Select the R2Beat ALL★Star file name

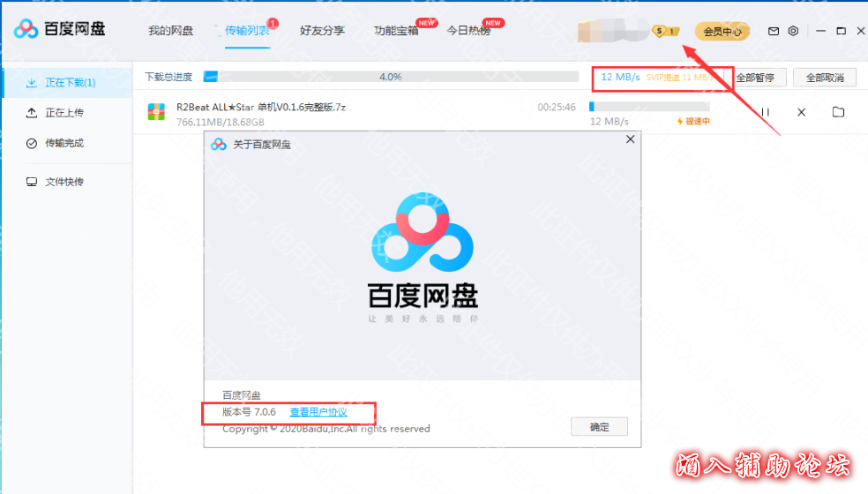pos(261,107)
